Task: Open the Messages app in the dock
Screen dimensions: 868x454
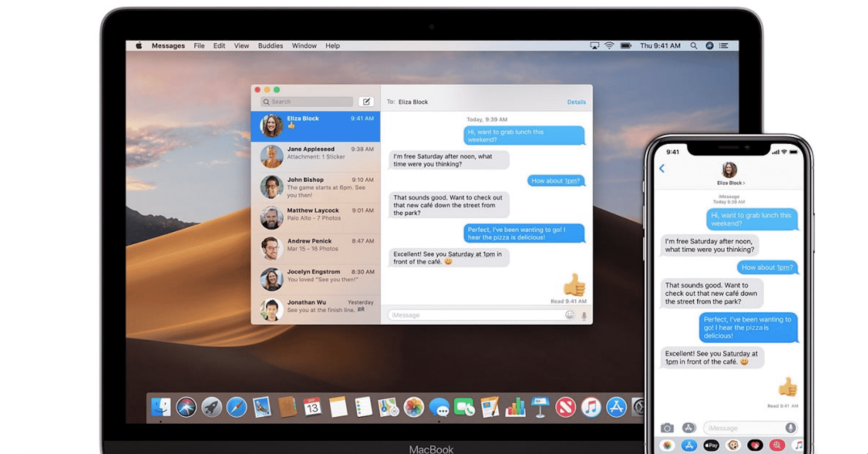Action: 439,407
